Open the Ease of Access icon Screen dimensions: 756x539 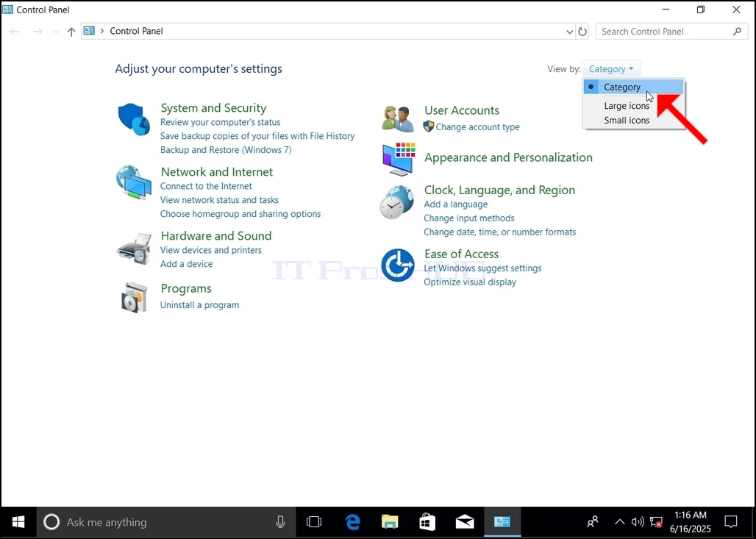point(398,265)
